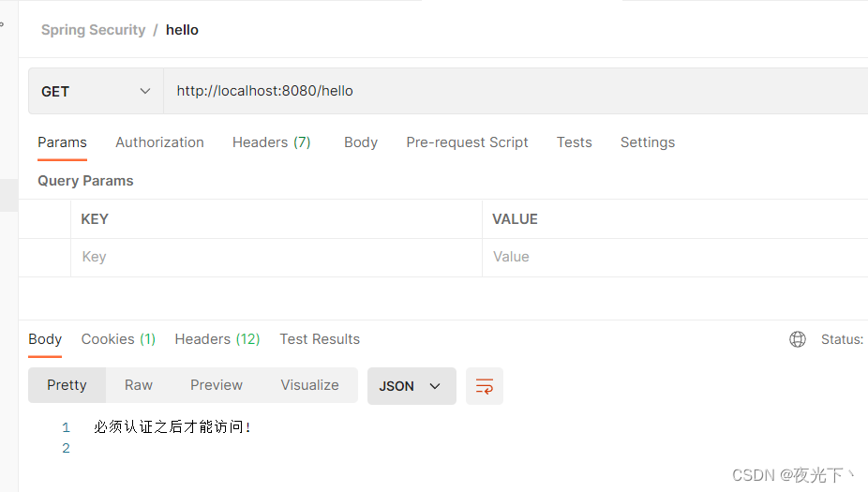868x492 pixels.
Task: Click line number 2 in response body
Action: (x=66, y=448)
